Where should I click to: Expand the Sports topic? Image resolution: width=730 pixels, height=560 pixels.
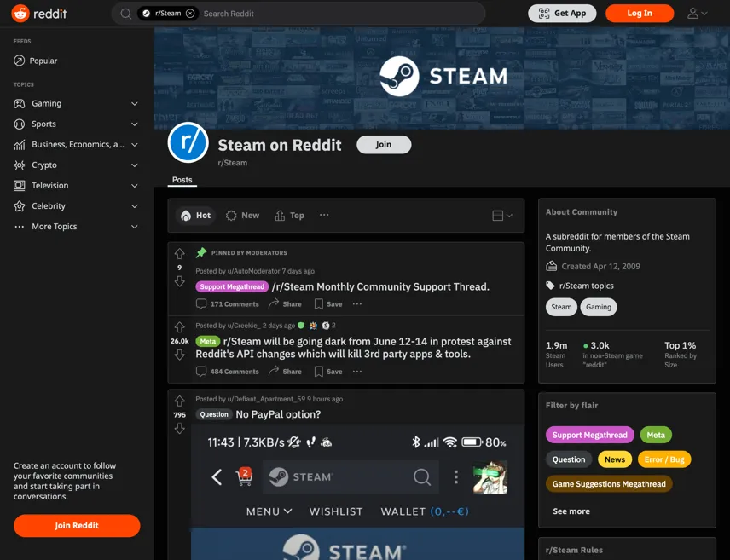[135, 124]
